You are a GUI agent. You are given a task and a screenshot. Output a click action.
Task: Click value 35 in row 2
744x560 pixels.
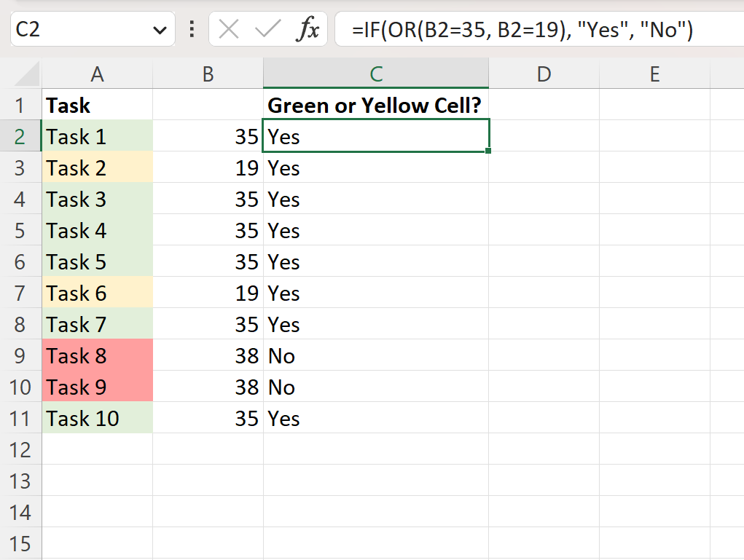click(x=208, y=136)
